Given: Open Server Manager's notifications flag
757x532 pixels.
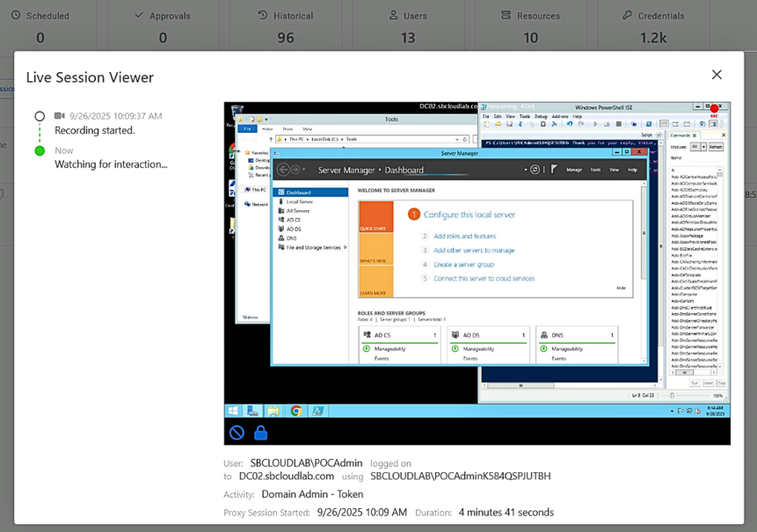Looking at the screenshot, I should tap(554, 169).
